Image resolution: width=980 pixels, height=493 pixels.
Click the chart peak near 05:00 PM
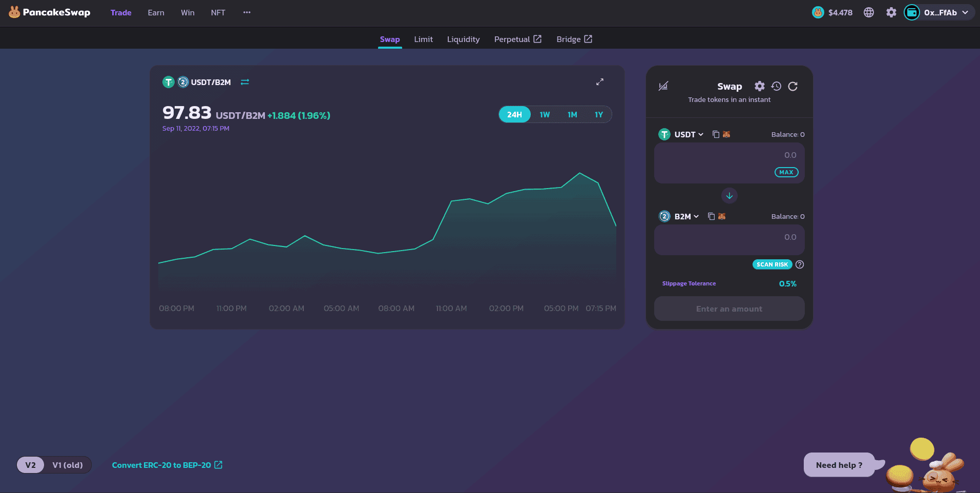pyautogui.click(x=580, y=173)
